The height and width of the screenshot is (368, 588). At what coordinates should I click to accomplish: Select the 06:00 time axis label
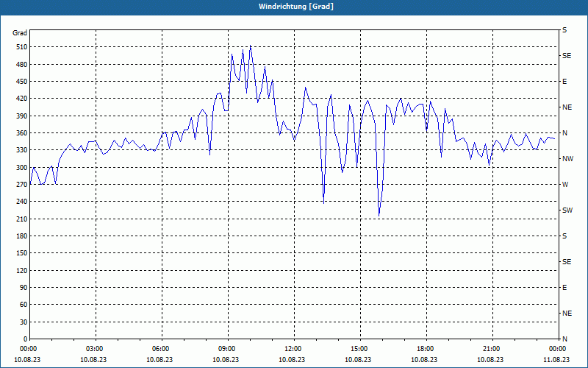[x=159, y=349]
